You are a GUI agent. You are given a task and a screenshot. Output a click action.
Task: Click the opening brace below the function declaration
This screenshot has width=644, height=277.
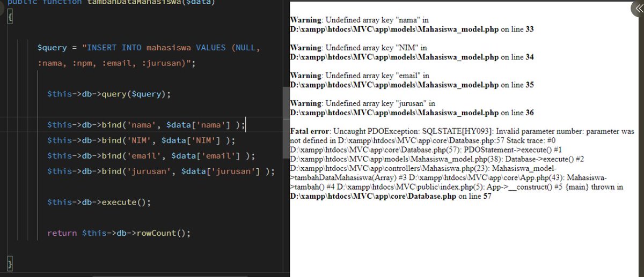point(10,17)
